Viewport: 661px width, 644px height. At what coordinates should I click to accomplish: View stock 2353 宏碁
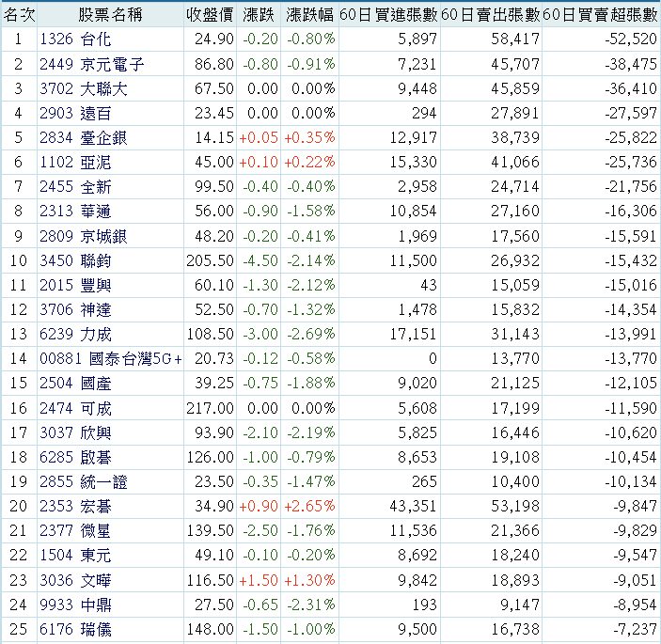coord(75,506)
